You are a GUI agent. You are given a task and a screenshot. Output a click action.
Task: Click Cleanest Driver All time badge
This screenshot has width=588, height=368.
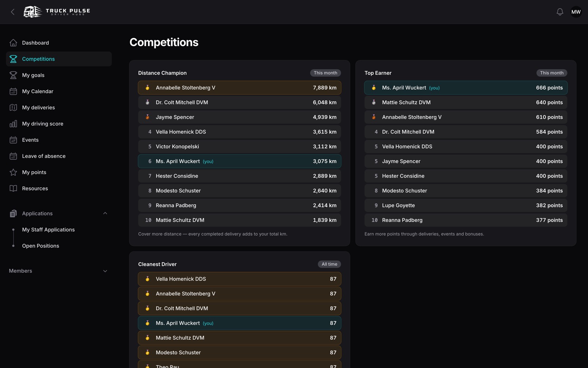point(329,264)
